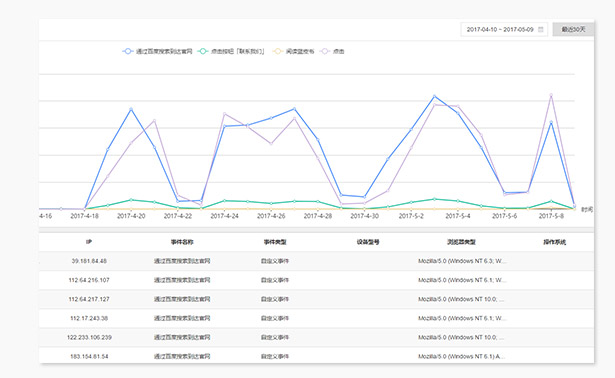The image size is (615, 378).
Task: Click event type in the 122.233.106.239 row
Action: click(275, 337)
